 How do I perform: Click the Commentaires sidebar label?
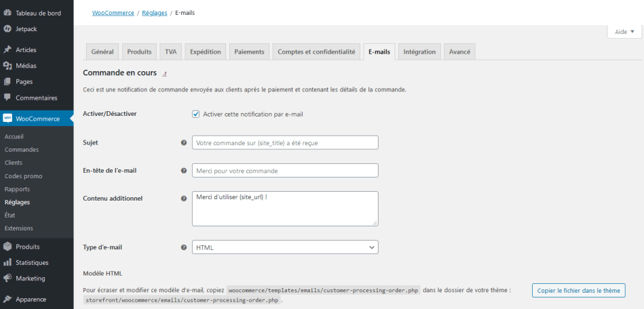coord(37,98)
